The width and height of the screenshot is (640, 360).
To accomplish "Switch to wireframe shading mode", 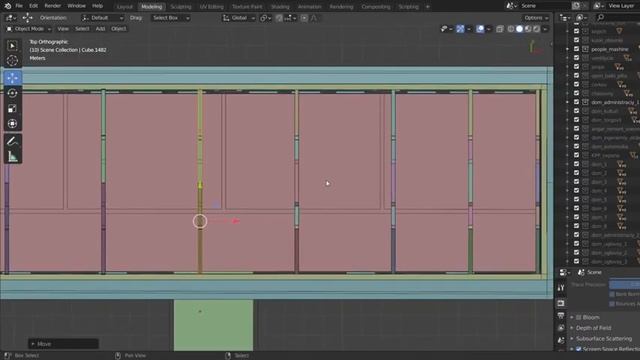I will [511, 29].
